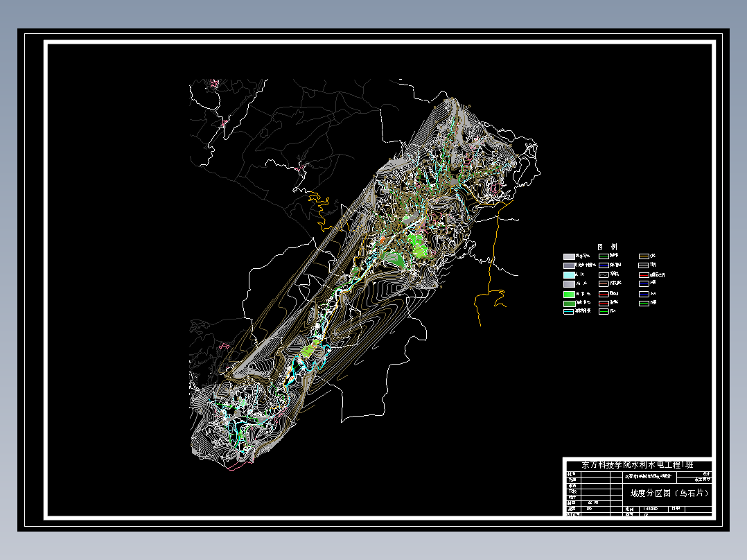Screen dimensions: 747x560
Task: Click the 比例 label in the title block
Action: (629, 509)
